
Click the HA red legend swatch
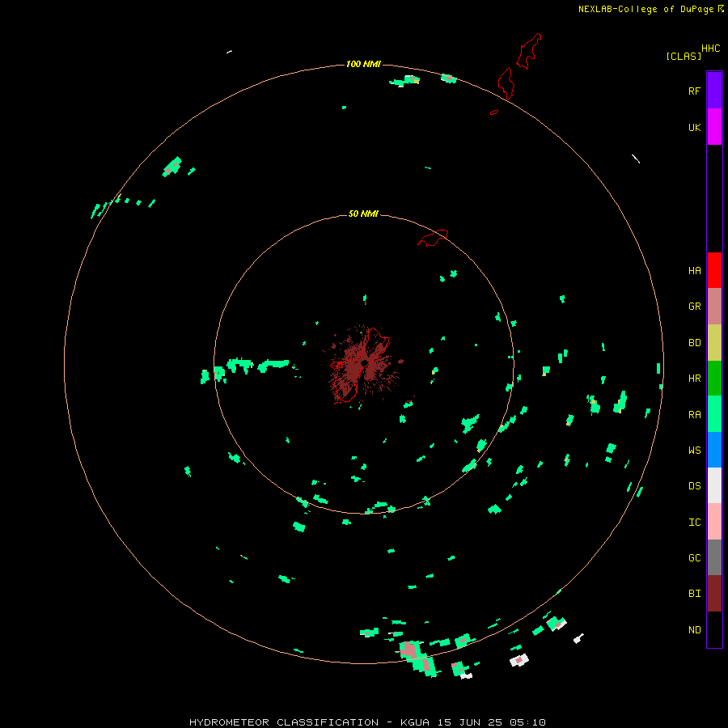[x=714, y=270]
